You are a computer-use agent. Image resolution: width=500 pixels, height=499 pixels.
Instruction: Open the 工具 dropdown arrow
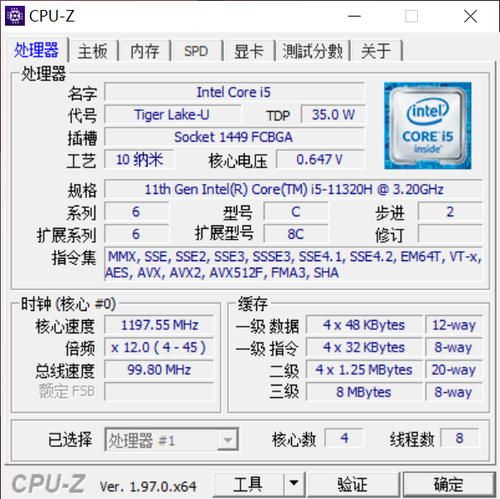[294, 484]
